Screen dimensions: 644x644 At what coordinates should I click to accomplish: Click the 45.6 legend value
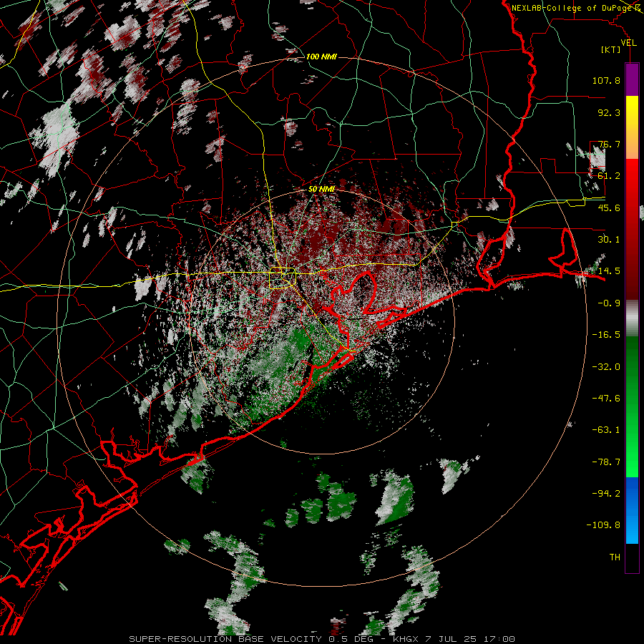[x=609, y=208]
